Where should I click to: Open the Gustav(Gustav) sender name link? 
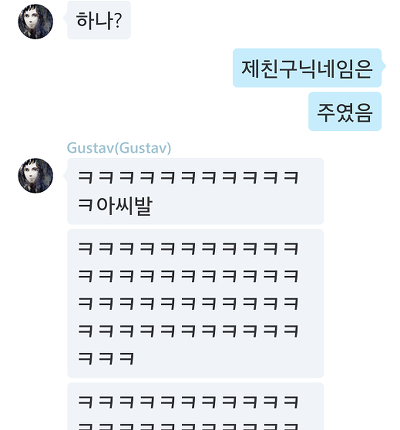(x=119, y=148)
